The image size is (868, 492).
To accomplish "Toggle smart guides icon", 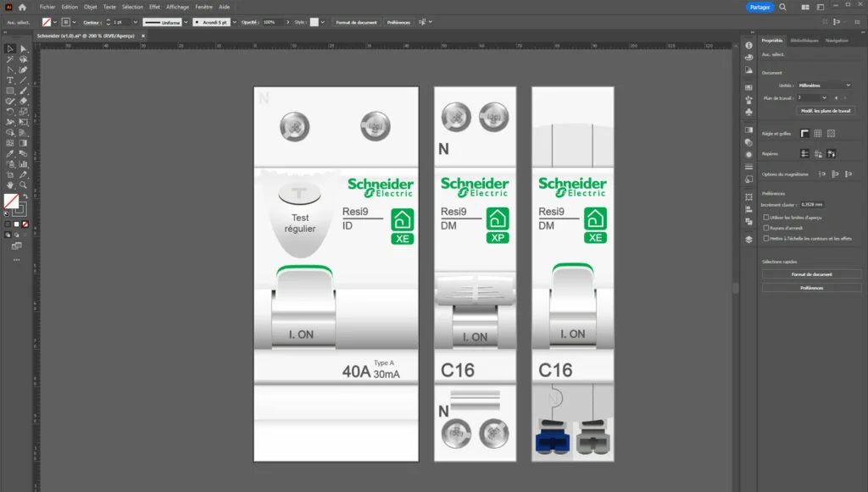I will pyautogui.click(x=832, y=153).
